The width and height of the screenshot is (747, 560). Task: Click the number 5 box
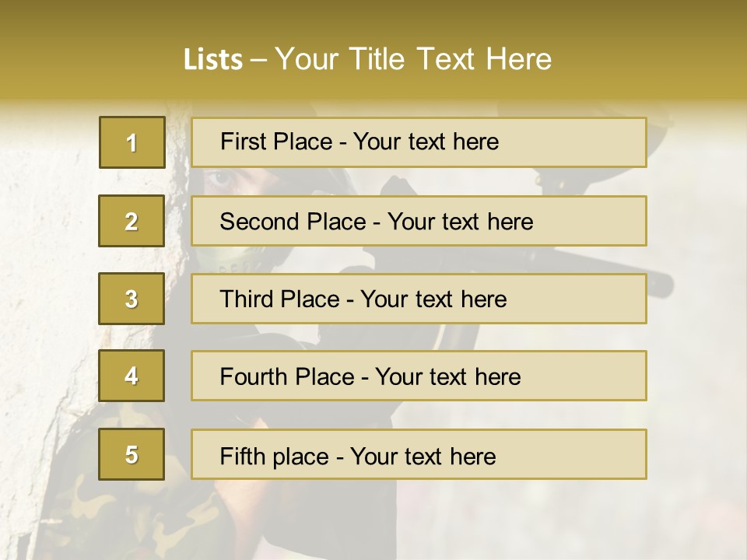point(132,454)
